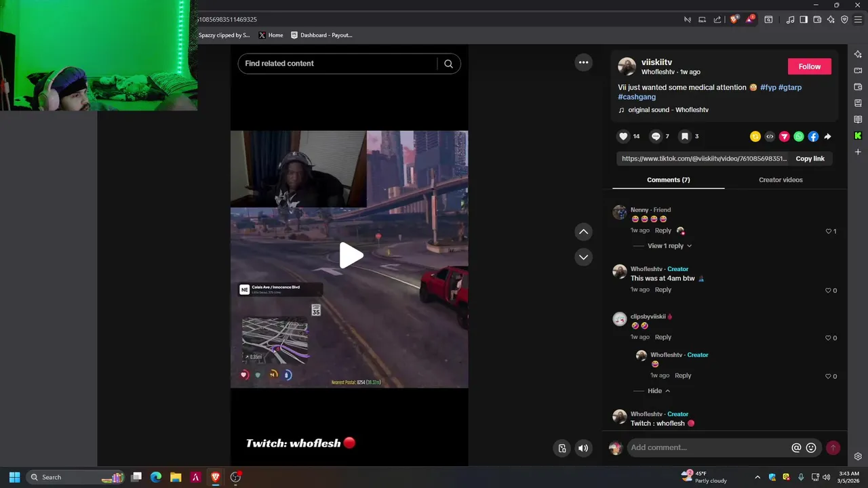Open more share options arrow
The width and height of the screenshot is (868, 488).
(827, 136)
